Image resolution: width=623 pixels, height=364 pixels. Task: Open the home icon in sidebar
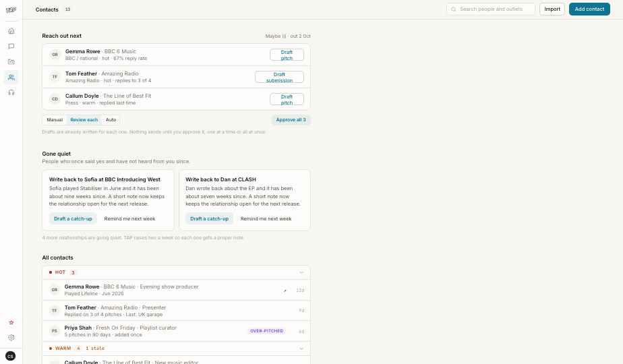coord(11,31)
